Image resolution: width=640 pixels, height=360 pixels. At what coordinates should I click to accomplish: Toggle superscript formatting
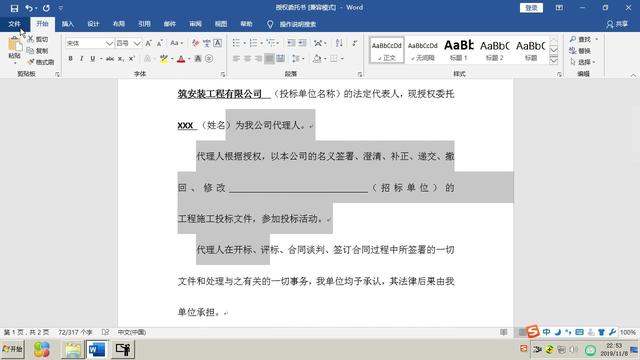click(132, 59)
